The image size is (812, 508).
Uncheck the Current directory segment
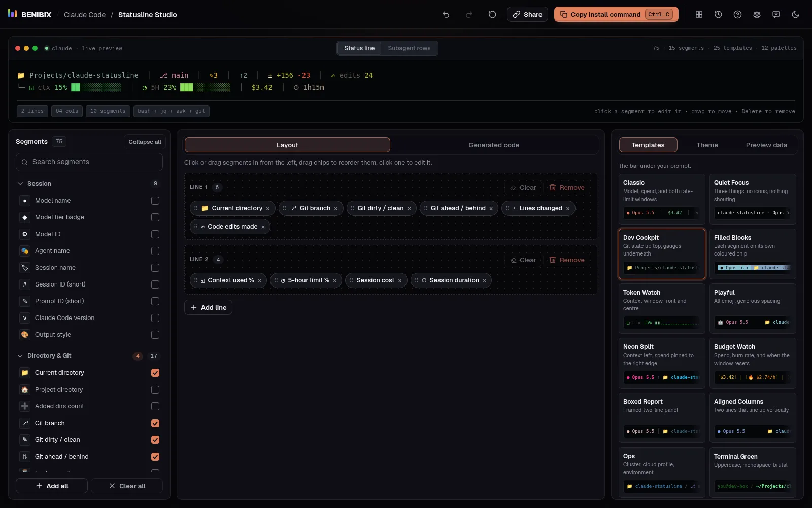[x=155, y=373]
